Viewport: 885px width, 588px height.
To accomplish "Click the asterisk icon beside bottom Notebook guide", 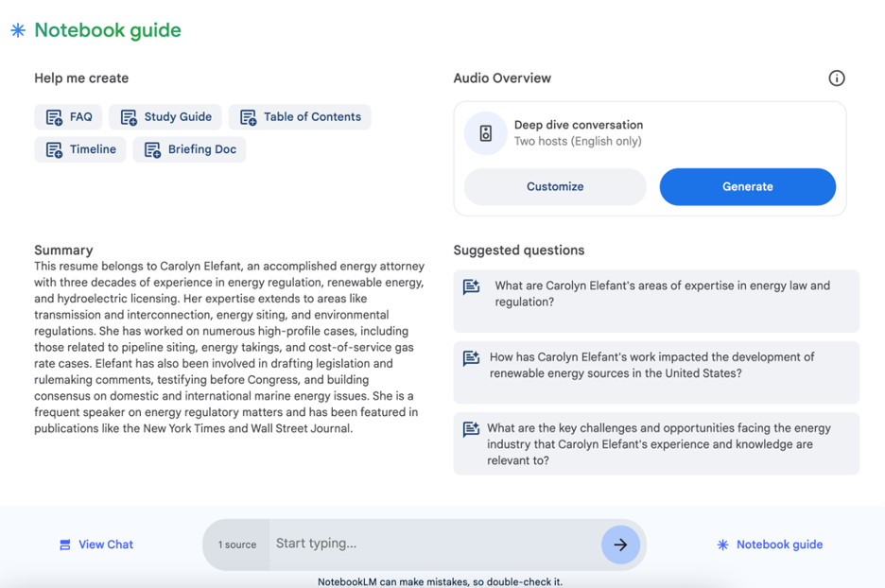I will pos(722,545).
